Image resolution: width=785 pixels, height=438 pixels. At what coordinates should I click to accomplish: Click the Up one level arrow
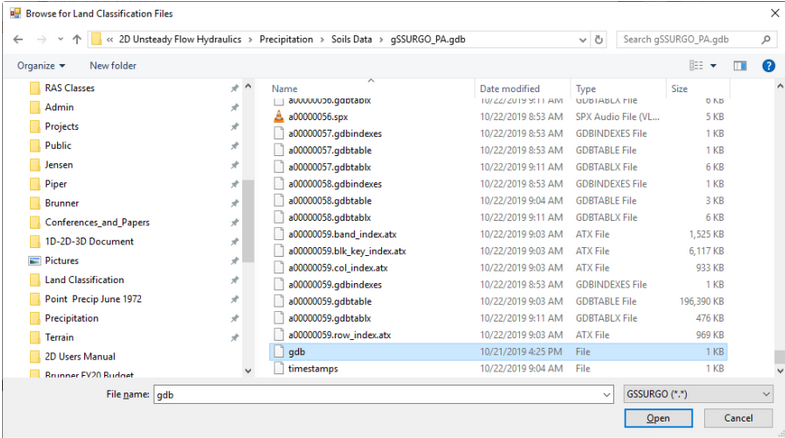(77, 40)
